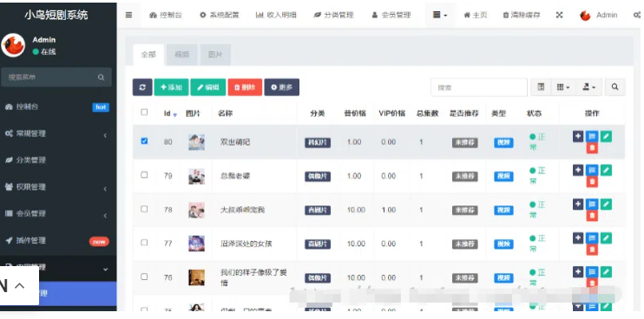The height and width of the screenshot is (319, 644).
Task: Click the red delete icon for row 78
Action: coord(592,216)
